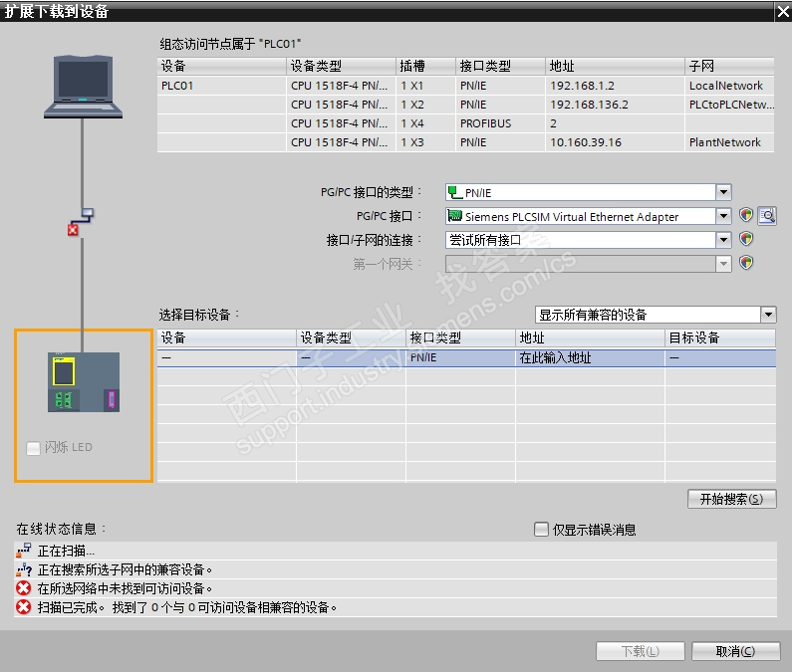Close the 扩展下载到设备 dialog
Viewport: 792px width, 672px height.
783,11
